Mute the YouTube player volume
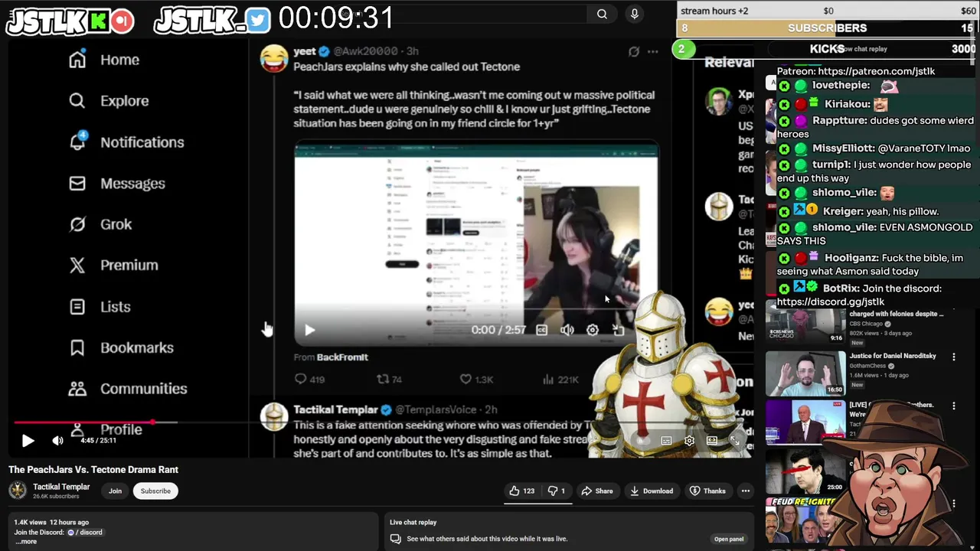The image size is (980, 551). point(57,441)
